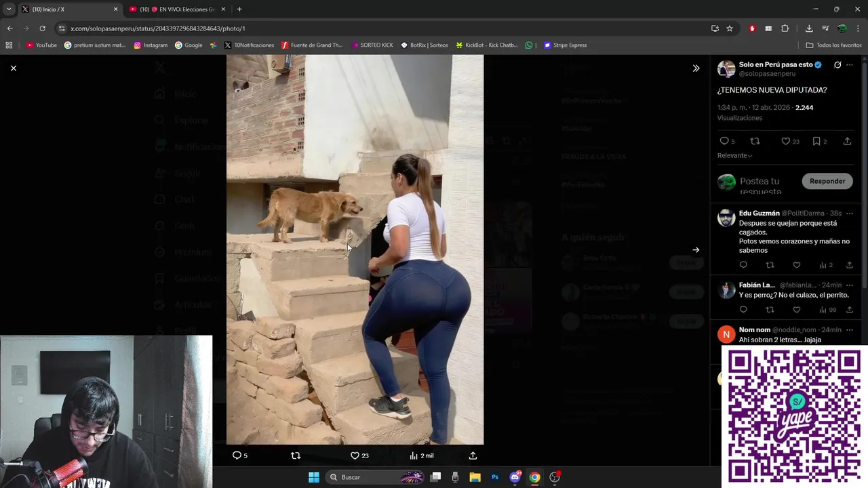Open the SORTEO KICK bookmark

point(372,45)
